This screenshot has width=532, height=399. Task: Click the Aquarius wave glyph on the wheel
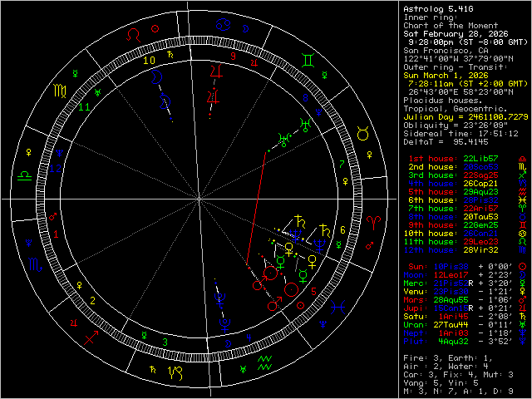(266, 362)
